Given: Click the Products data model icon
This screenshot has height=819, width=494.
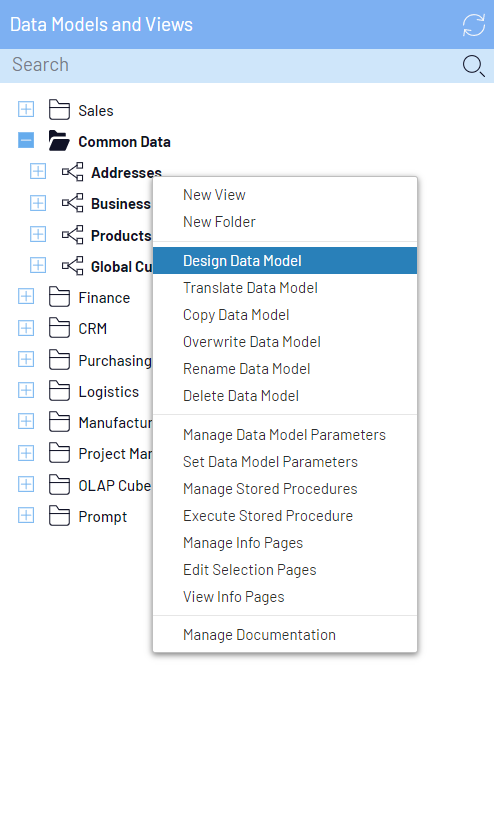Looking at the screenshot, I should 72,235.
